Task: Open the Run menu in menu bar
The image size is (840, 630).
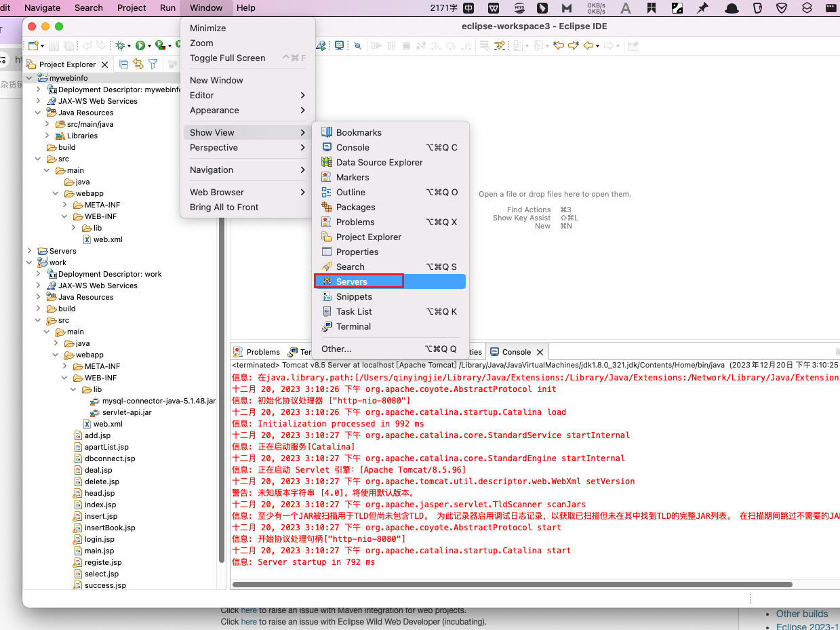Action: (167, 7)
